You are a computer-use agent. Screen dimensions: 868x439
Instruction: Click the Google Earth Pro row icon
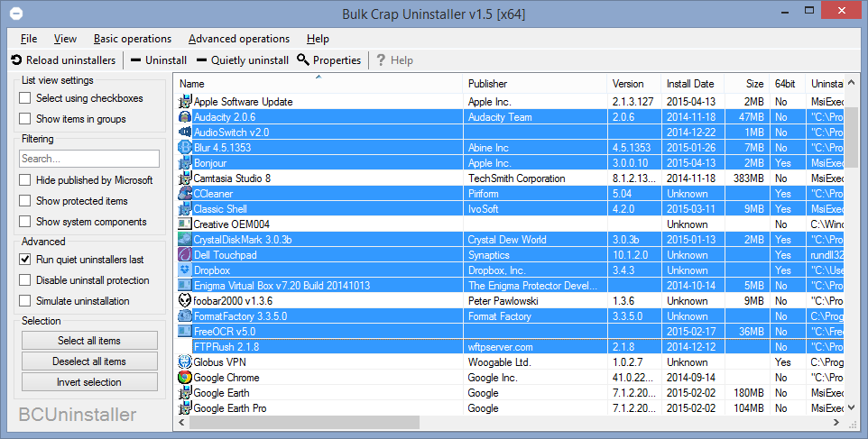185,408
